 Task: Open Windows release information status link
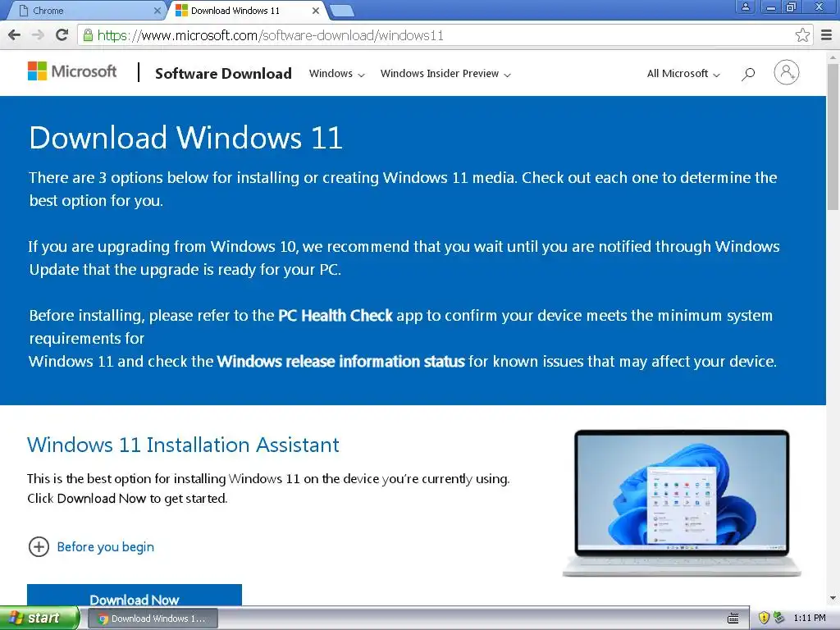340,362
